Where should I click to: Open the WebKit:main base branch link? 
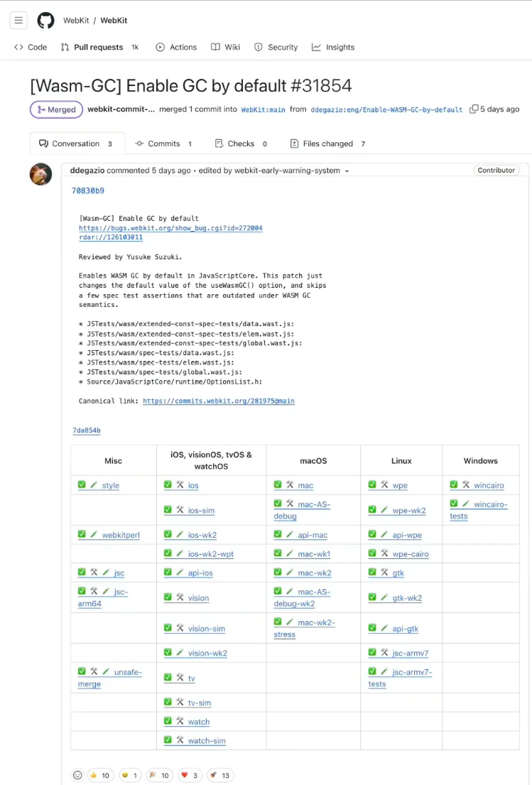coord(264,109)
